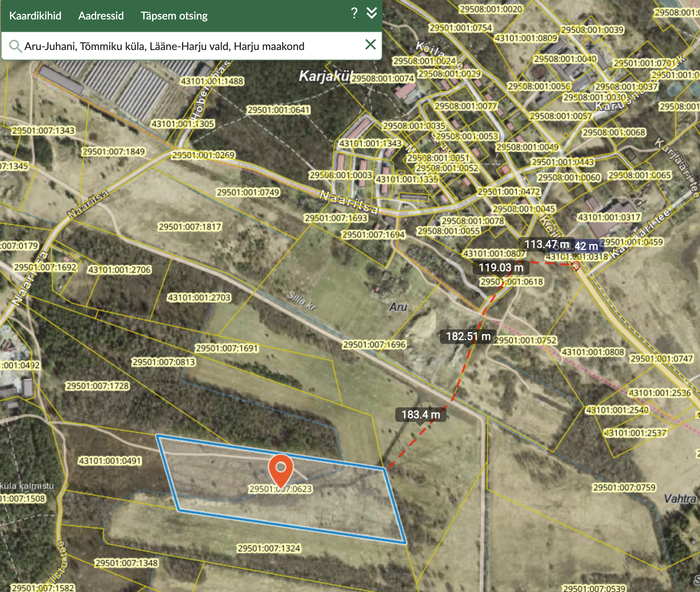
Task: Click cadastral label 29501:007:1696
Action: 374,345
